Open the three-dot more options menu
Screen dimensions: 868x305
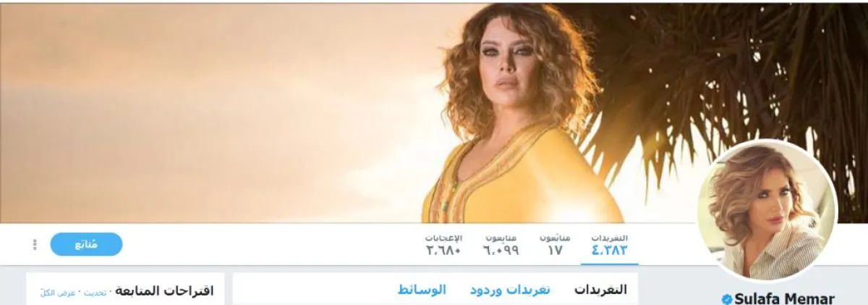pyautogui.click(x=35, y=245)
